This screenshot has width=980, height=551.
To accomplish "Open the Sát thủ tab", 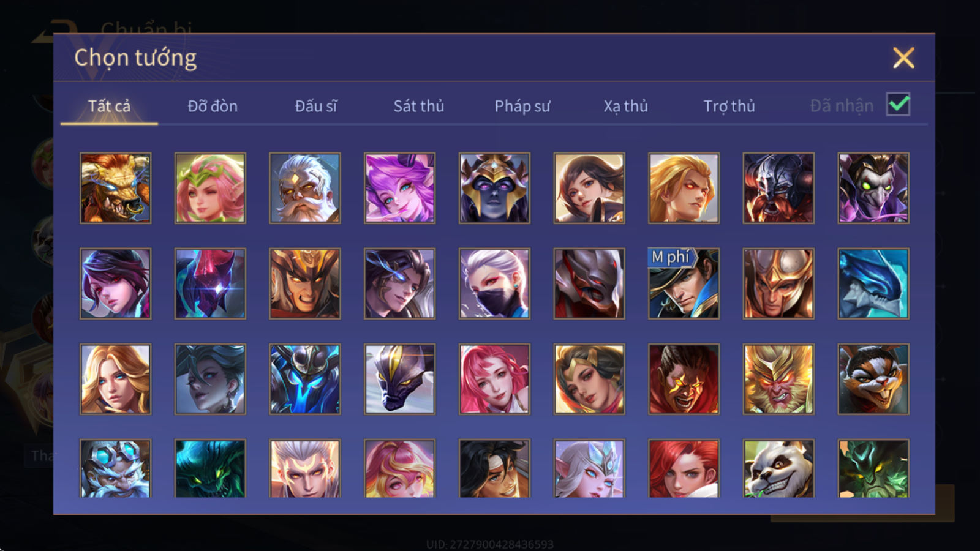I will [x=418, y=106].
